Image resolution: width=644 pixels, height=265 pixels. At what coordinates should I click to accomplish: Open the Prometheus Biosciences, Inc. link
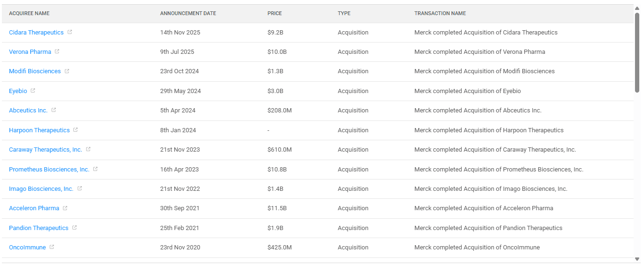pyautogui.click(x=49, y=170)
